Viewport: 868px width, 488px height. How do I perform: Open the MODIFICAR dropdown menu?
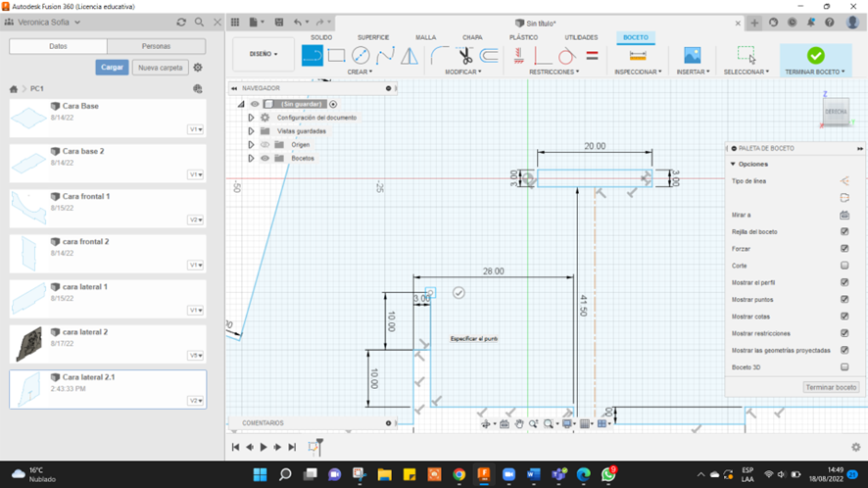coord(463,72)
